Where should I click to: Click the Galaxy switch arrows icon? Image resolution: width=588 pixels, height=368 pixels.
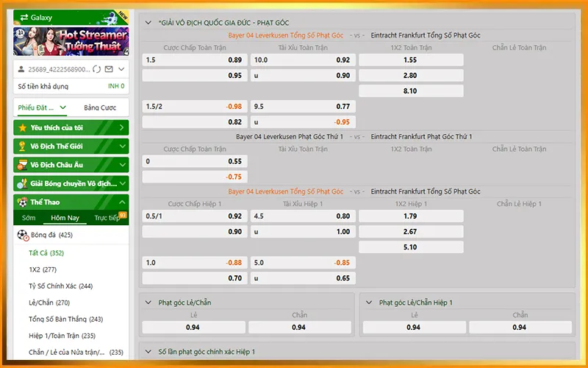pos(24,17)
